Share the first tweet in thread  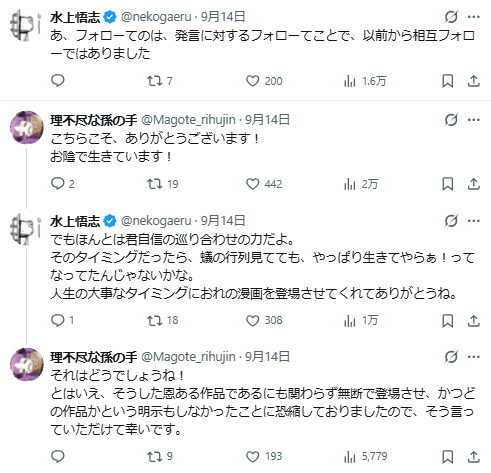point(473,81)
